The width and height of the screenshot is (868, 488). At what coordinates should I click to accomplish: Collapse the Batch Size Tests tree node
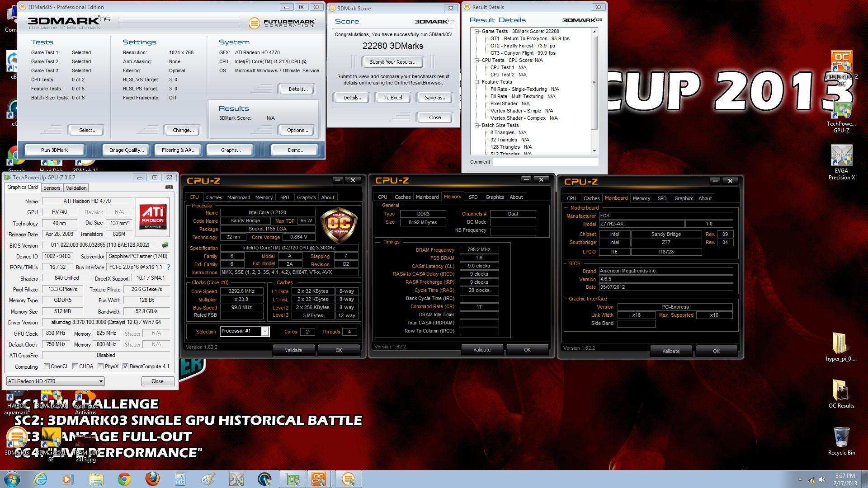[477, 125]
